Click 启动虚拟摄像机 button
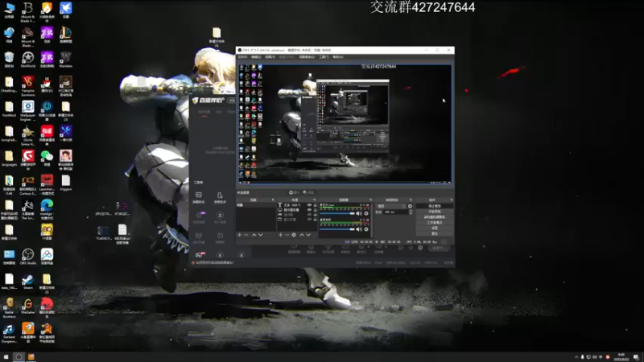The height and width of the screenshot is (362, 644). coord(435,216)
